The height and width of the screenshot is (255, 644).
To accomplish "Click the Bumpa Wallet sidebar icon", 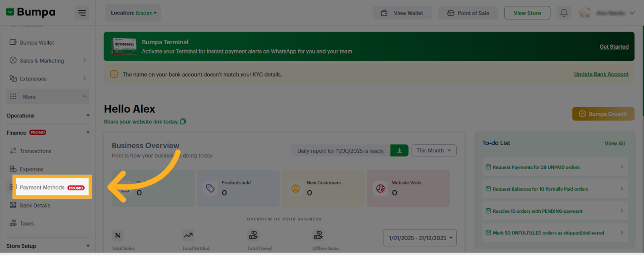I will 13,42.
